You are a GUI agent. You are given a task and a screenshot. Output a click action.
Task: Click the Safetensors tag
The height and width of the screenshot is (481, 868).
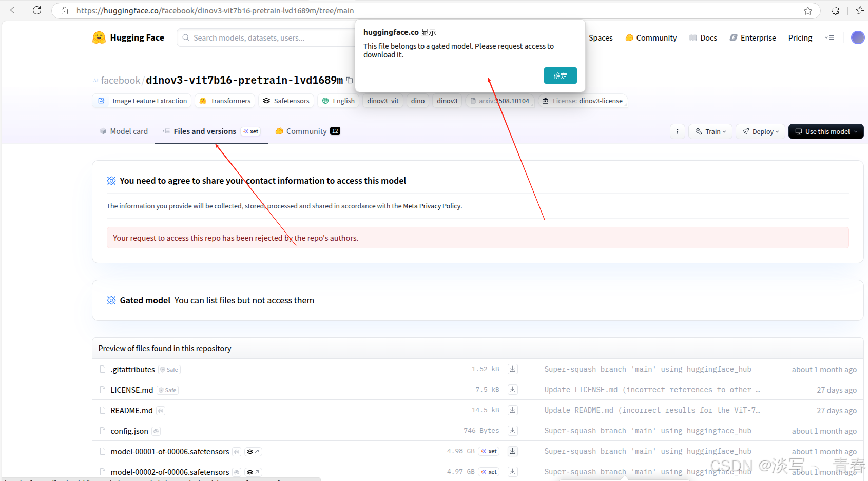tap(286, 101)
